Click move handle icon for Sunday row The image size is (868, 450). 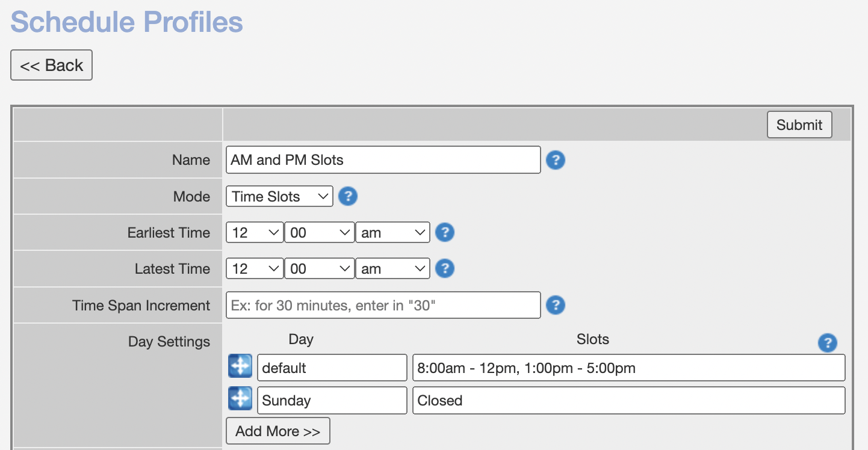[x=240, y=399]
